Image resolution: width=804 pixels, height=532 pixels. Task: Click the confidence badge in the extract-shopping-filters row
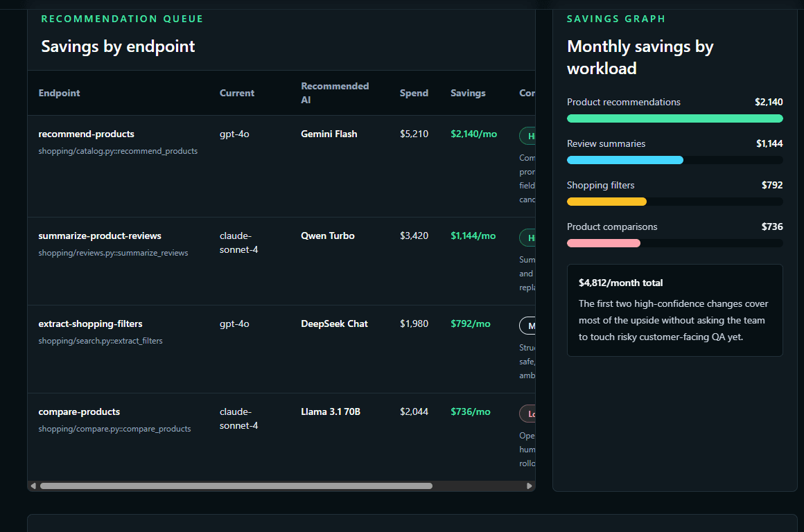527,326
